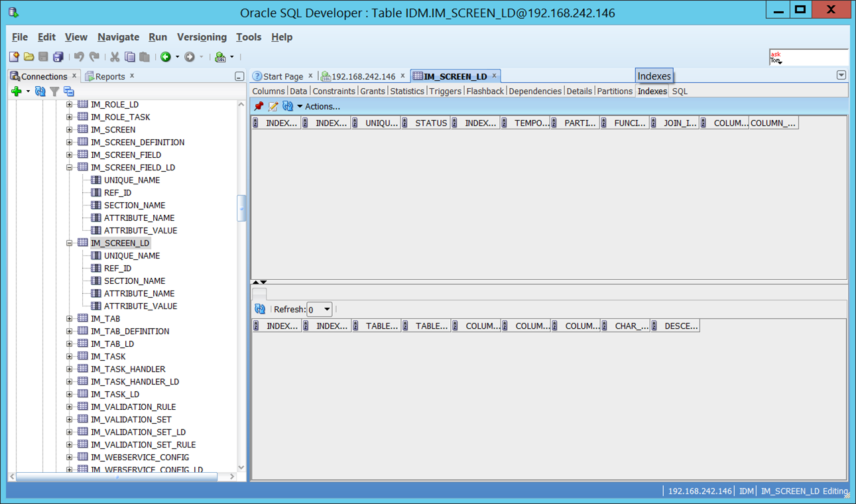This screenshot has height=504, width=856.
Task: Open the Actions... dropdown
Action: tap(318, 106)
